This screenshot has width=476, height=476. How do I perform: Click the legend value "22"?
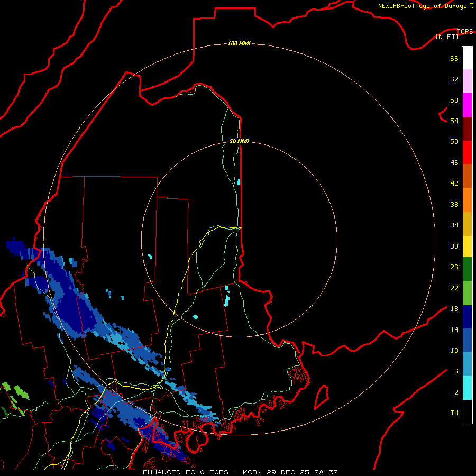454,288
